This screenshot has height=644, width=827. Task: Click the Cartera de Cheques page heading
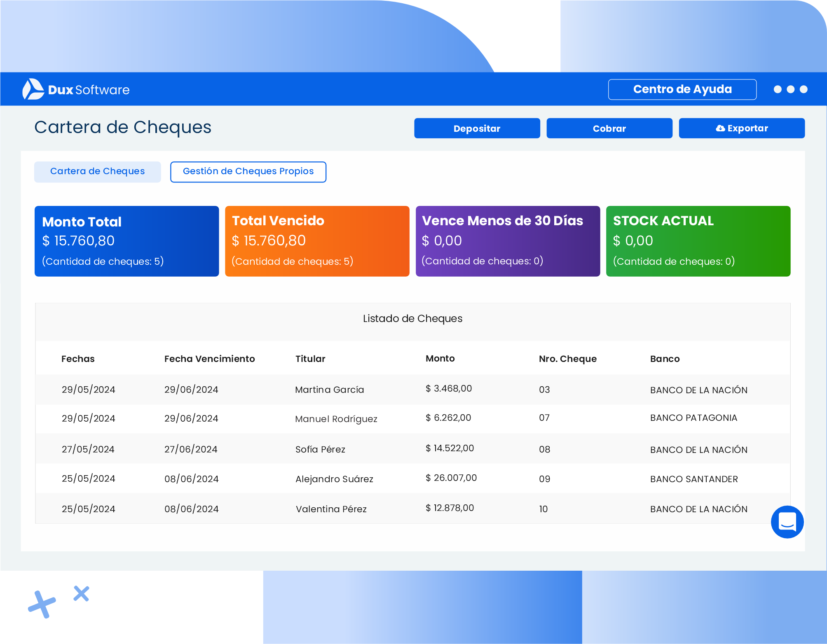123,127
